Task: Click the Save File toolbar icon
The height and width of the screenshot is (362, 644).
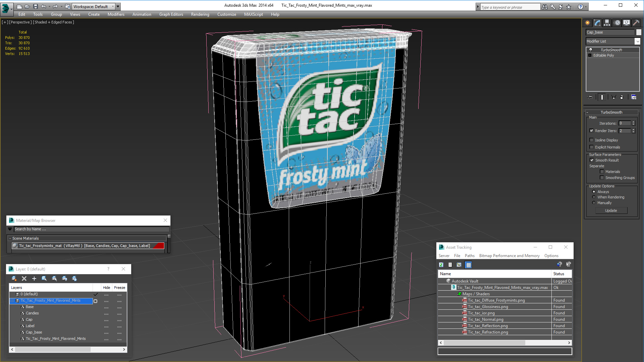Action: (x=36, y=6)
